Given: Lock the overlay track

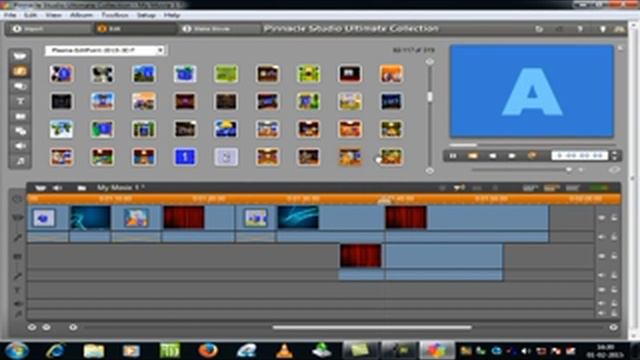Looking at the screenshot, I should point(614,256).
